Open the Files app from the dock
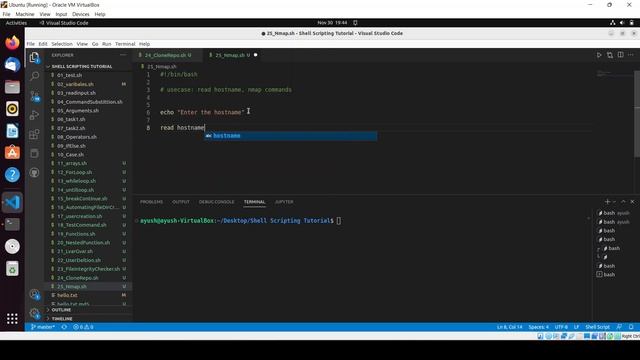 (12, 87)
